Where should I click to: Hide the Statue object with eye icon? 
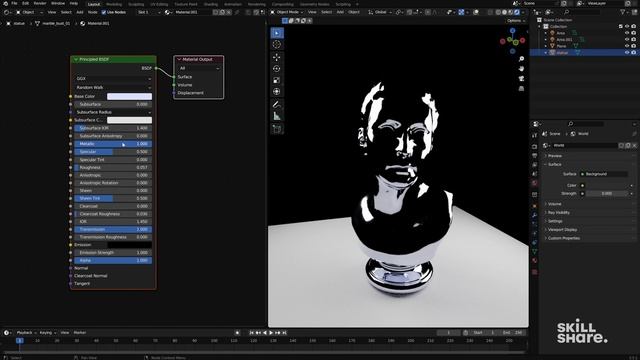[627, 53]
